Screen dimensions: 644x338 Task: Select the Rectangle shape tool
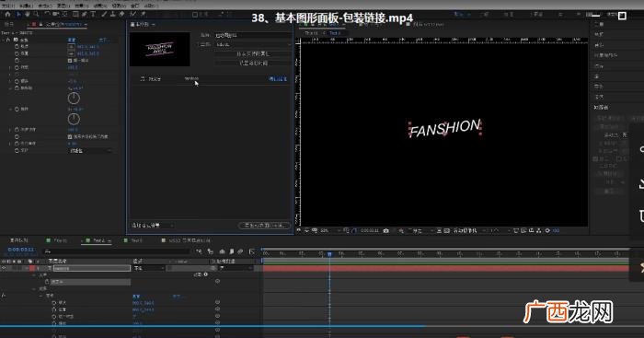[x=75, y=15]
